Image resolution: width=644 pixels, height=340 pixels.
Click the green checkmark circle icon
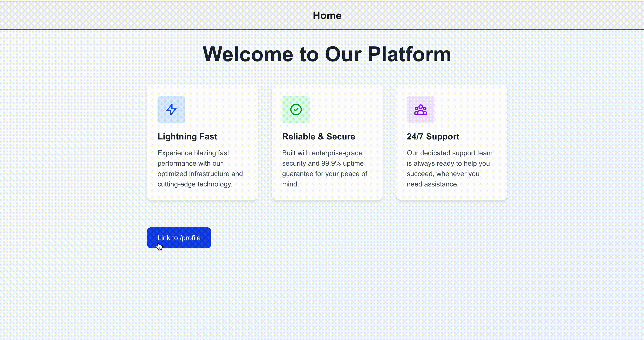coord(296,110)
